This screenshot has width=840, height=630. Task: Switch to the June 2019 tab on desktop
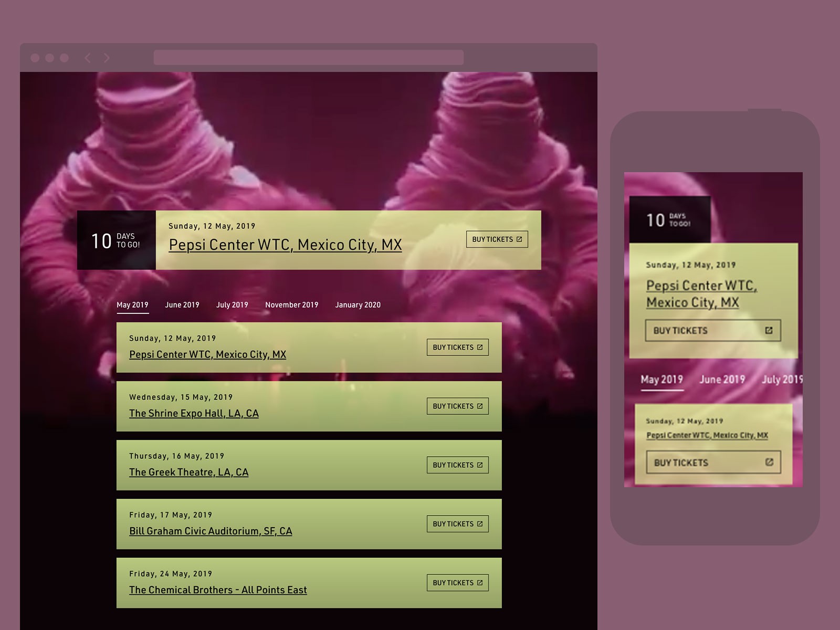(182, 305)
